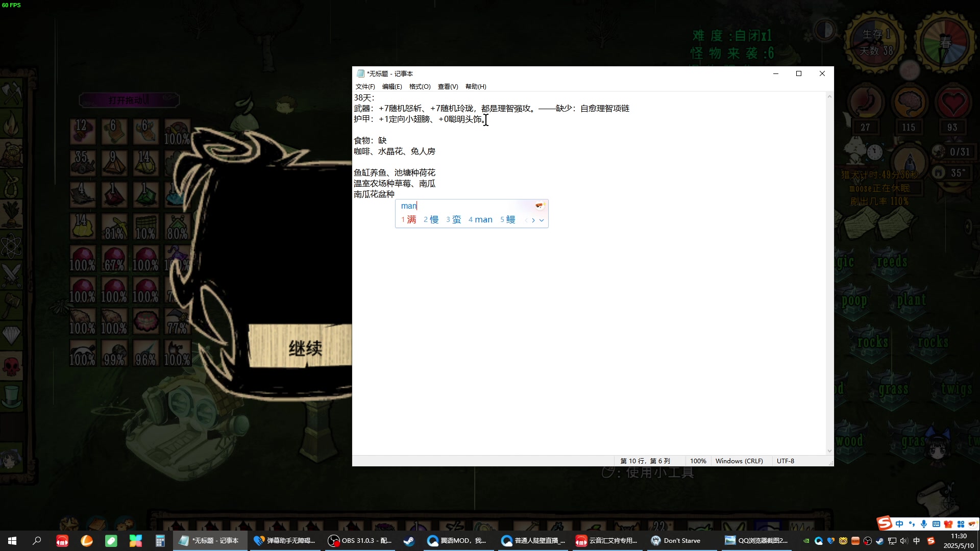Switch to Don't Starve taskbar window
Screen dimensions: 980x551
coord(682,541)
